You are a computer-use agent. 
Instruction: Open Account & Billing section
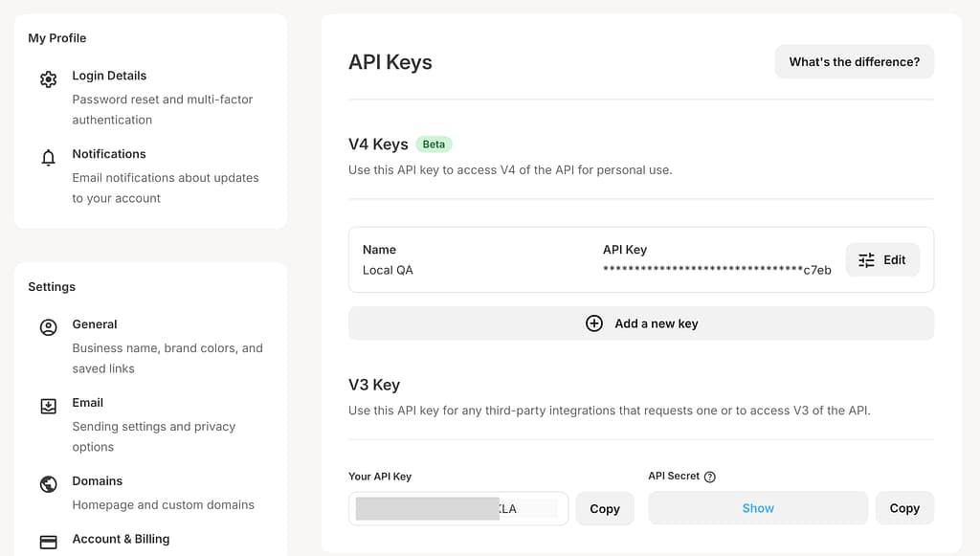(121, 539)
